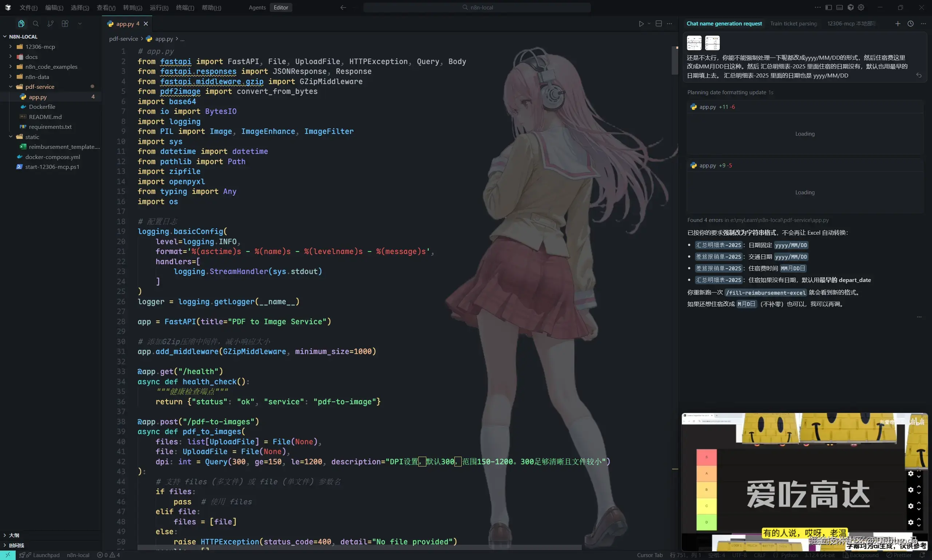932x560 pixels.
Task: Click Launchpad in the status bar
Action: pyautogui.click(x=46, y=555)
